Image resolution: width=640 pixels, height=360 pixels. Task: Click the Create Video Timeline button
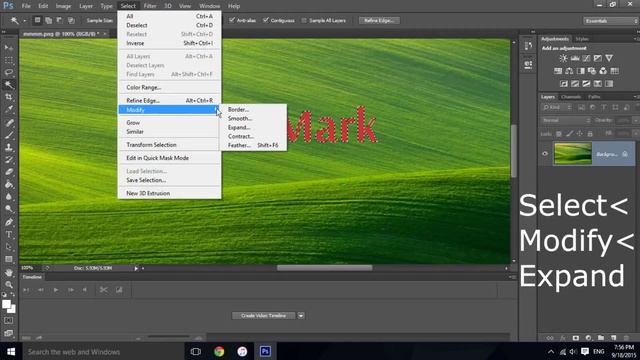pos(263,316)
